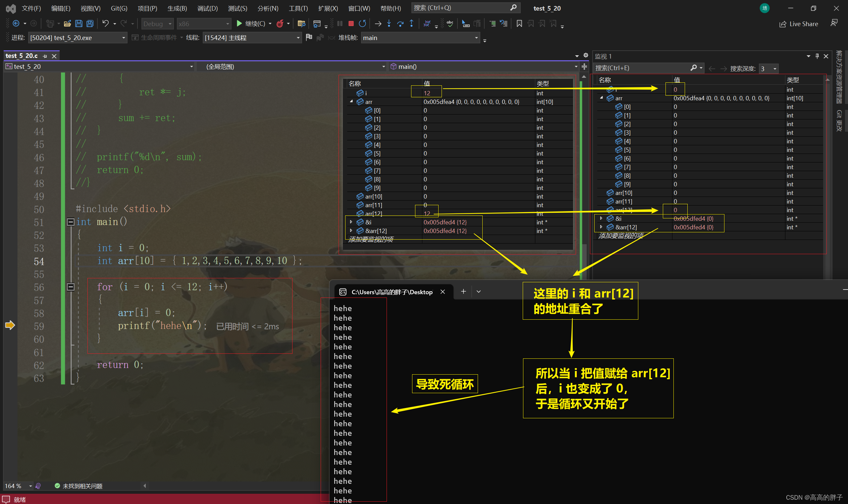Save the current file with the disk icon
Viewport: 848px width, 504px height.
coord(79,23)
